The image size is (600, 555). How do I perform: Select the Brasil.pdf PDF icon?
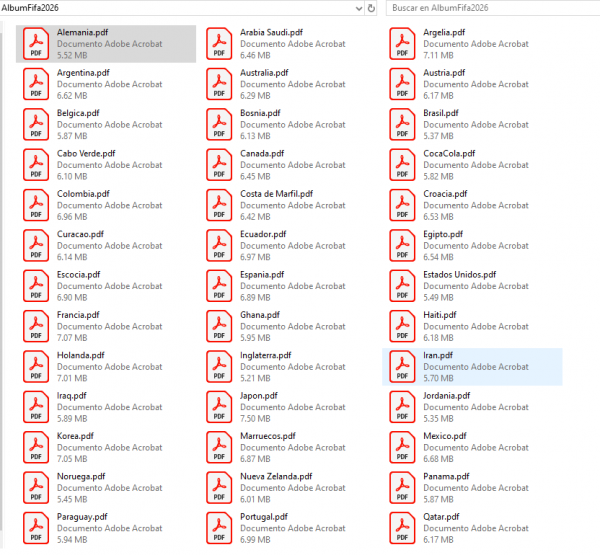point(402,124)
